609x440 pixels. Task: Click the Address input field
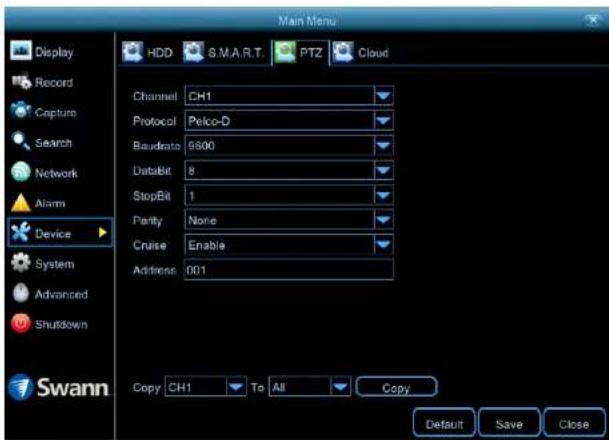(289, 270)
